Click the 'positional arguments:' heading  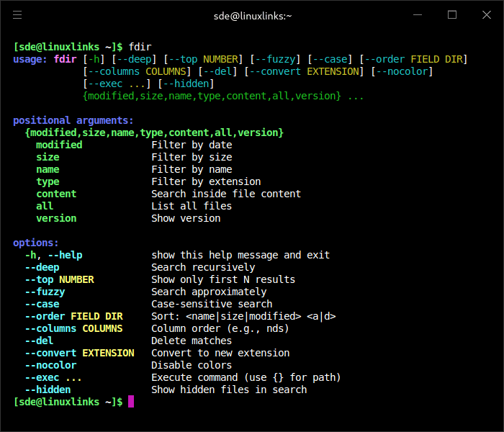(73, 120)
